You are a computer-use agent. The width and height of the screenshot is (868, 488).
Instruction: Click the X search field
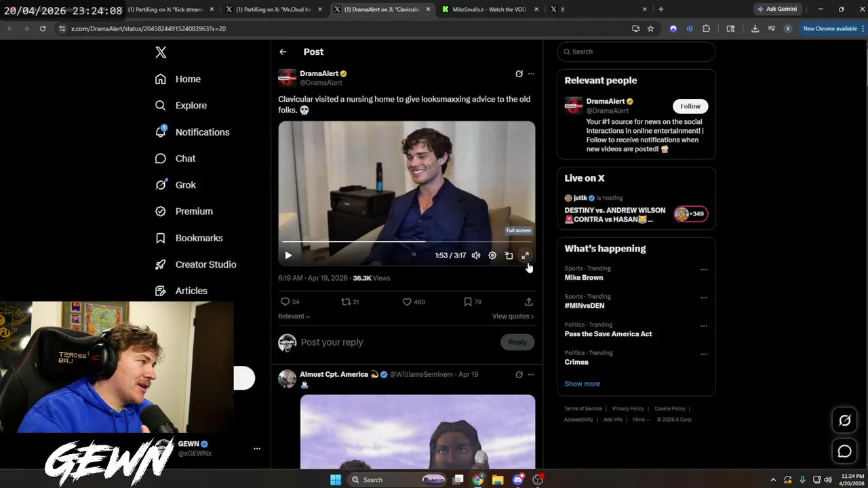tap(636, 52)
